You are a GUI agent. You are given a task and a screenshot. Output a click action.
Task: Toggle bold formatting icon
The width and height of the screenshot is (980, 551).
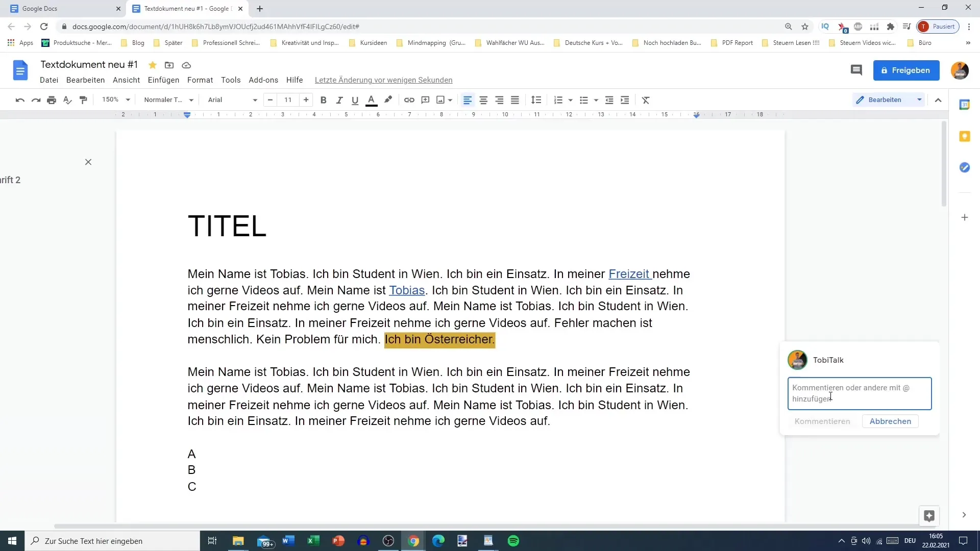(323, 100)
